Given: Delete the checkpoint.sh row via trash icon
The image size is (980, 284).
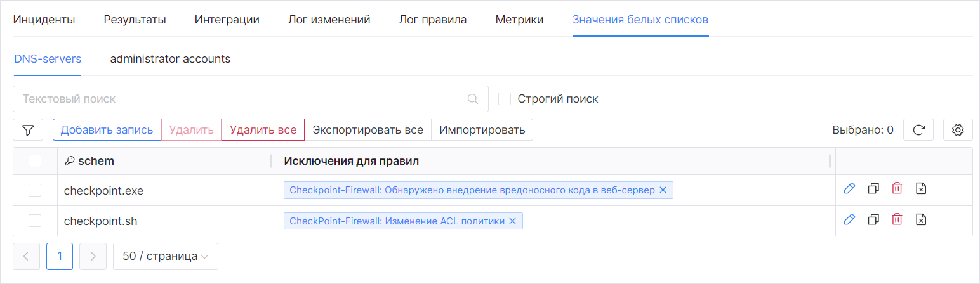Looking at the screenshot, I should click(897, 219).
